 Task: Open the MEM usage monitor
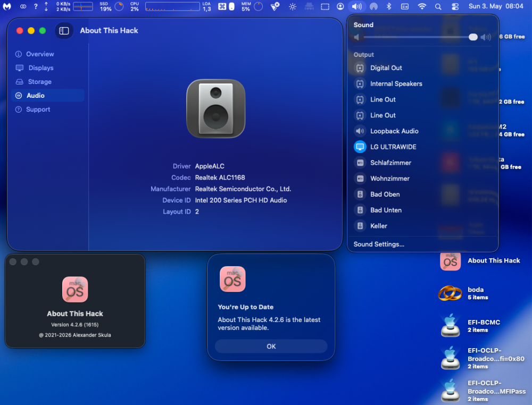(252, 6)
